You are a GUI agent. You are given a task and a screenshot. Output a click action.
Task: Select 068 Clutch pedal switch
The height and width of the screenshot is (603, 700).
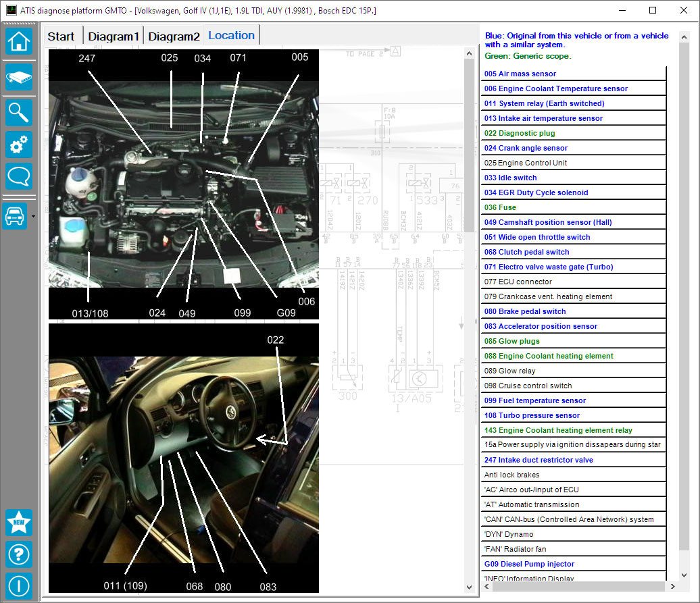point(573,252)
